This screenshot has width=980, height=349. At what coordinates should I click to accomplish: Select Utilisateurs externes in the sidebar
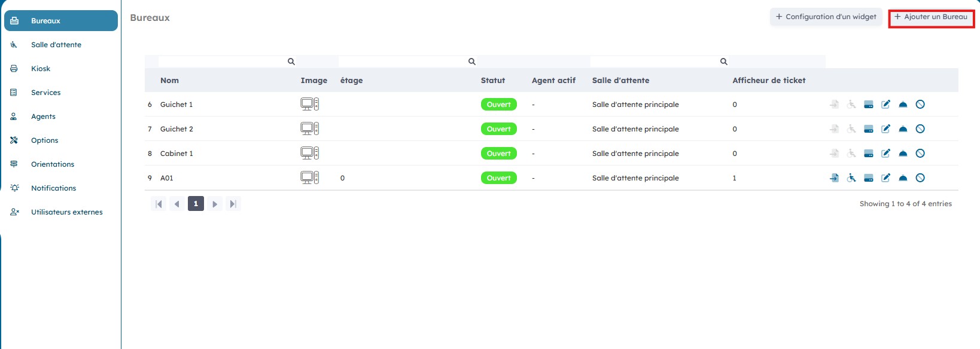tap(66, 212)
